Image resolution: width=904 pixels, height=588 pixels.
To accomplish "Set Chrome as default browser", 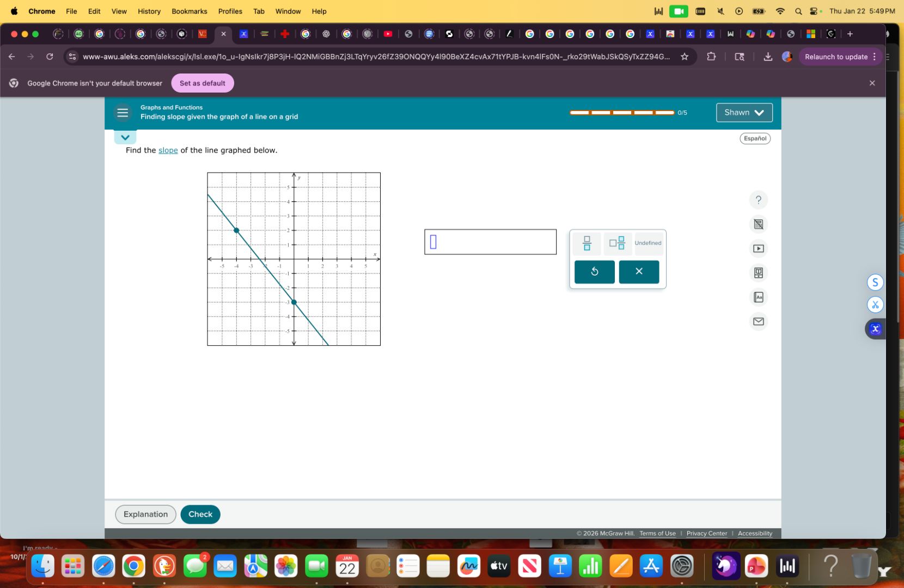I will (x=202, y=83).
